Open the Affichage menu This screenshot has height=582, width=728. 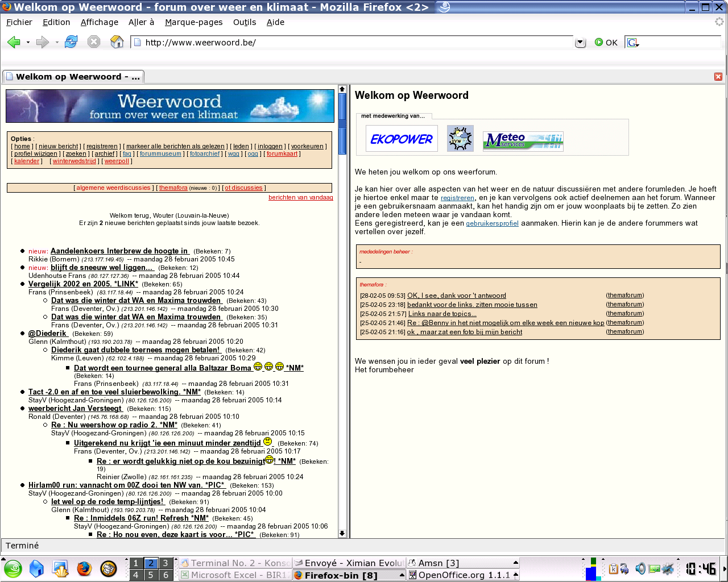[100, 22]
